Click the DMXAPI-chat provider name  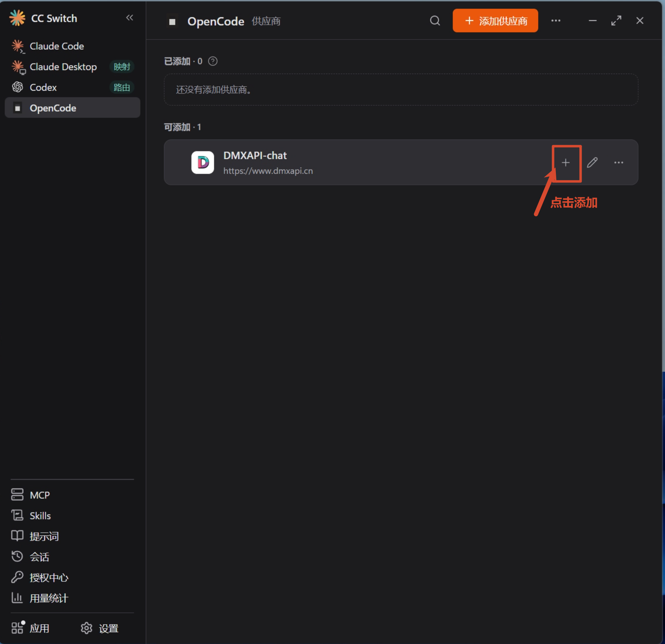(255, 155)
